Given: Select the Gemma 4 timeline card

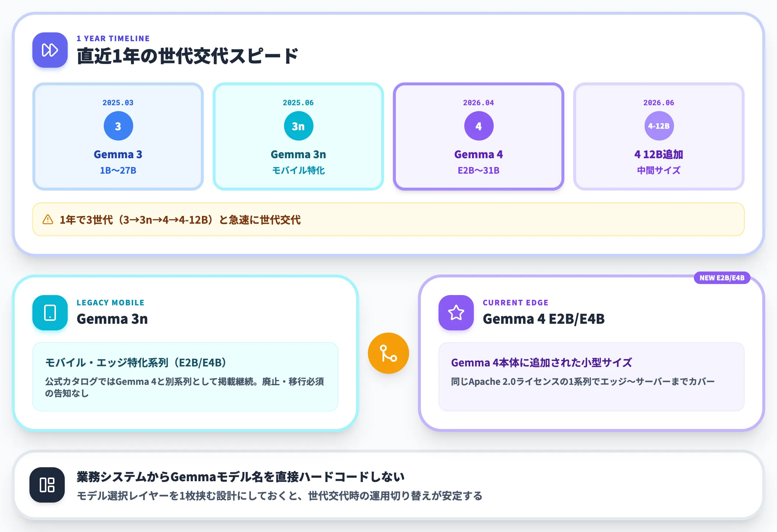Looking at the screenshot, I should tap(479, 136).
